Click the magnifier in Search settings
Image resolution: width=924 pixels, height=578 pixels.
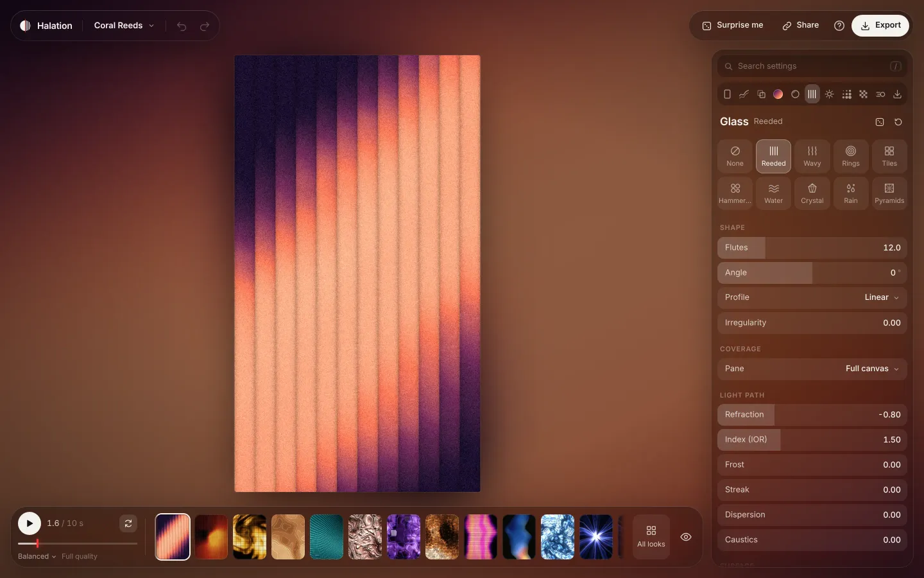[x=728, y=66]
